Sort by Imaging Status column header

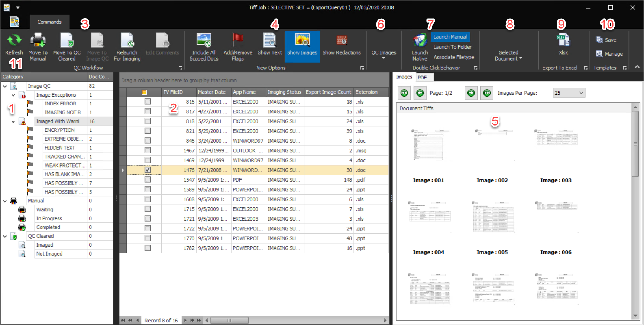(x=285, y=92)
